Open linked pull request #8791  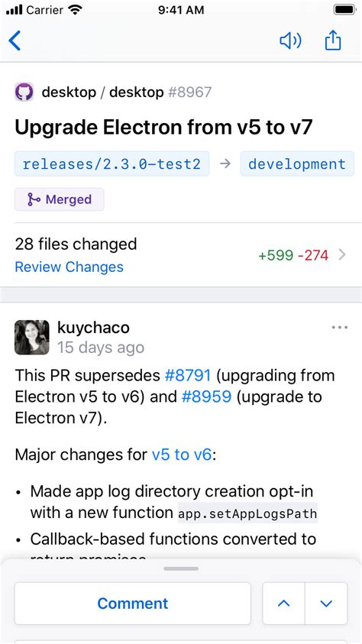point(188,375)
